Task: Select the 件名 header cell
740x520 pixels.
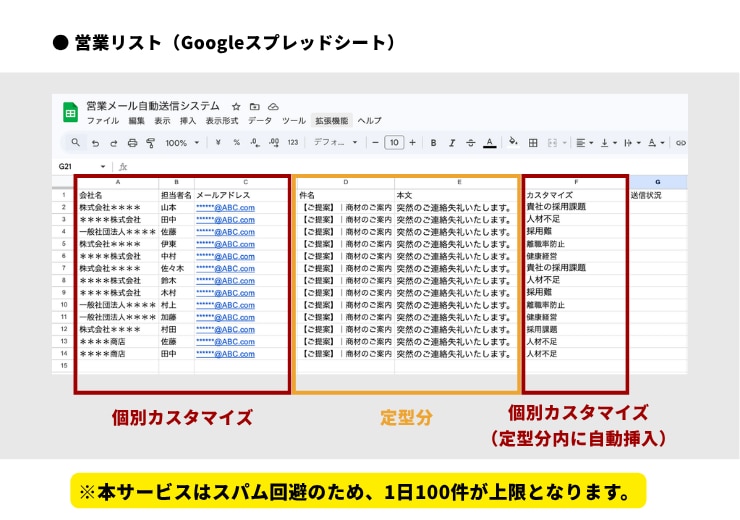Action: pos(345,195)
